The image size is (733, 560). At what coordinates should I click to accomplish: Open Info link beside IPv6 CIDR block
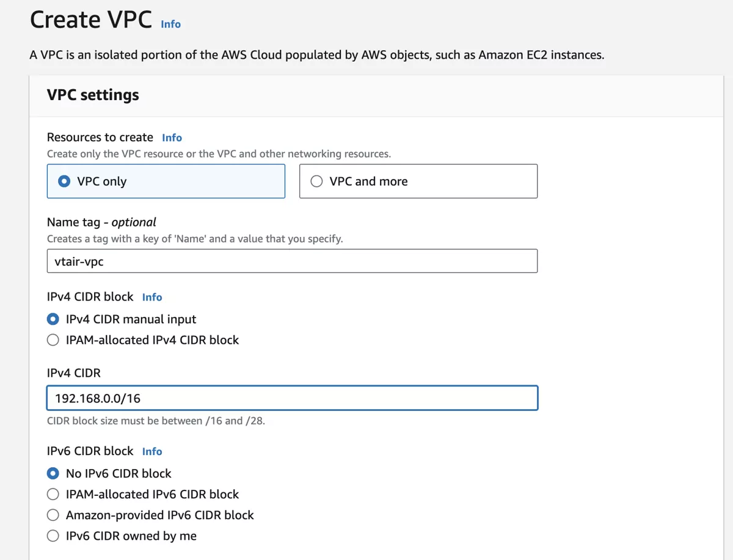152,451
